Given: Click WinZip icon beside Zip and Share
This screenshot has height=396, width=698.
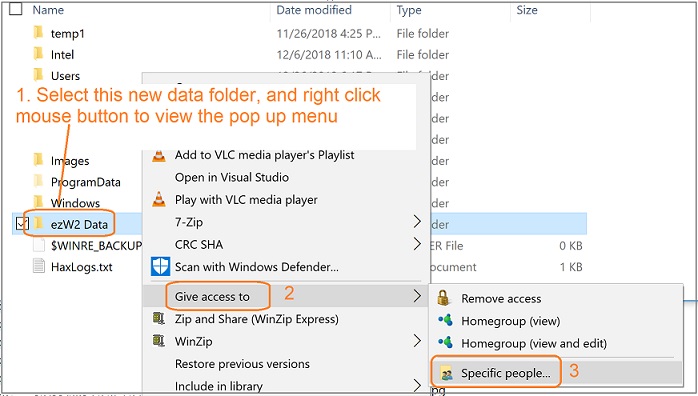Looking at the screenshot, I should [158, 318].
